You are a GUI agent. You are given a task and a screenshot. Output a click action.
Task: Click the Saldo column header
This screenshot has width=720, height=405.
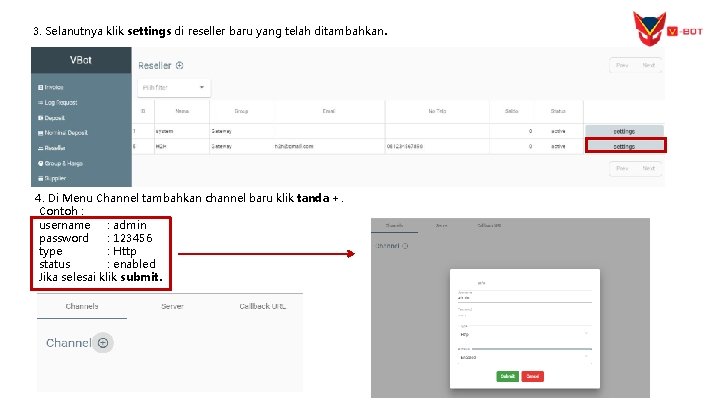[x=512, y=111]
